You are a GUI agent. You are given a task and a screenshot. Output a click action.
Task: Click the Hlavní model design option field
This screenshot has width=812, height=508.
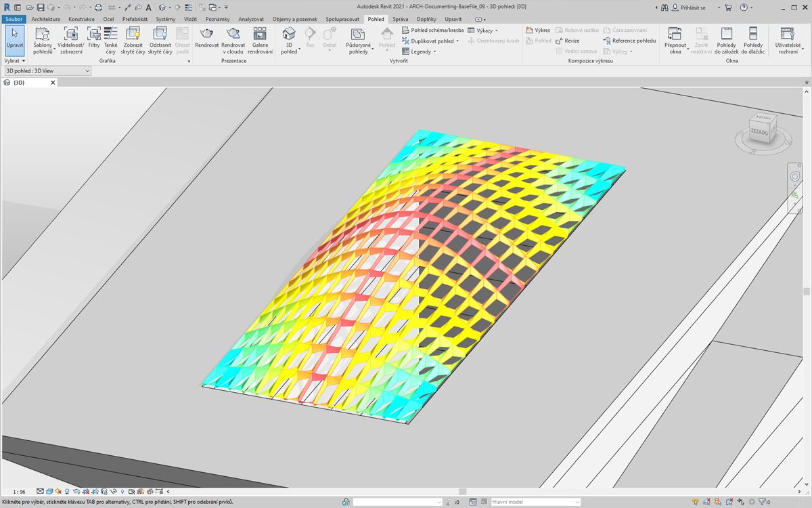[x=535, y=502]
